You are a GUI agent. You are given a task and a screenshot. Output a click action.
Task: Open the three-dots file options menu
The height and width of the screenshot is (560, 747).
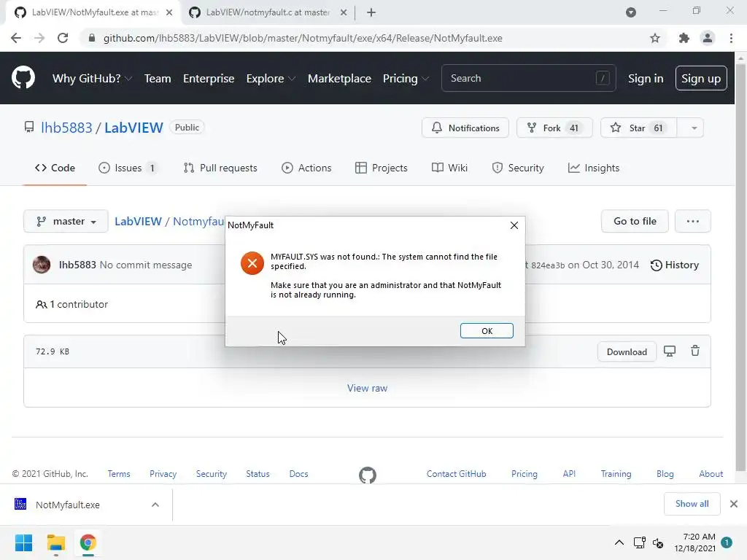693,222
